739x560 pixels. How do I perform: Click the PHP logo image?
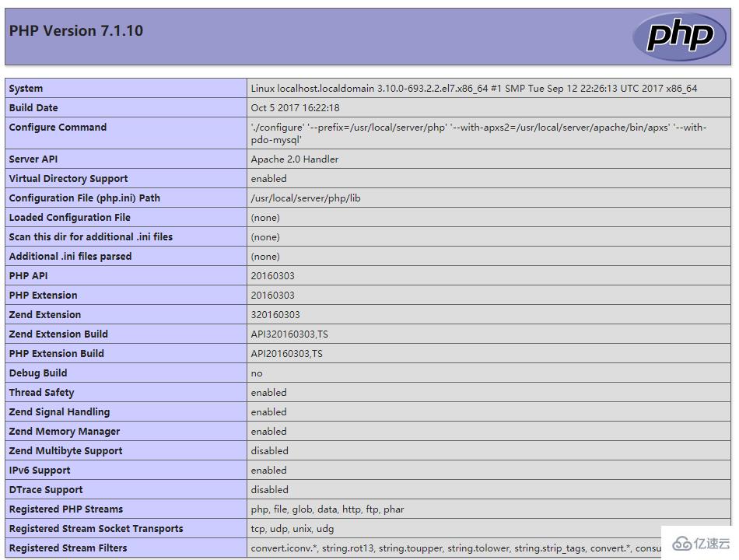point(678,37)
